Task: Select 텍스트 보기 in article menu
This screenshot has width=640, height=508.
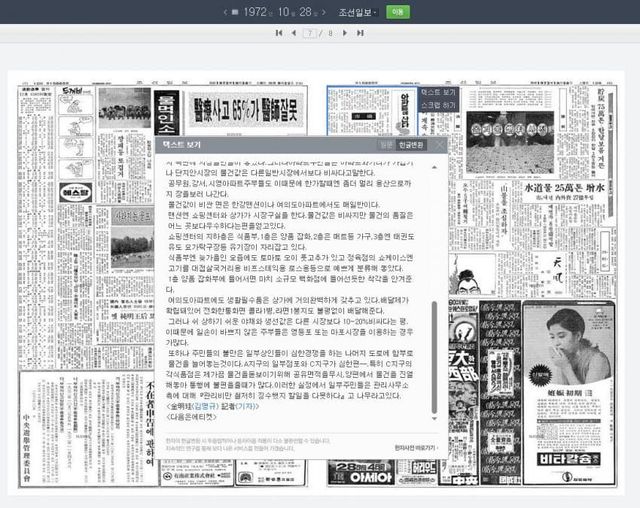Action: click(438, 92)
